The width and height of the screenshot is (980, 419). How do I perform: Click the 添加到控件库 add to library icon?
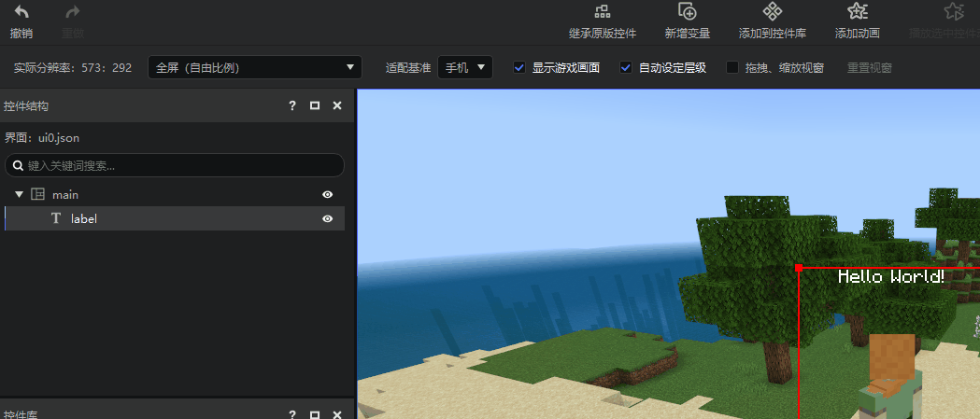(x=773, y=11)
